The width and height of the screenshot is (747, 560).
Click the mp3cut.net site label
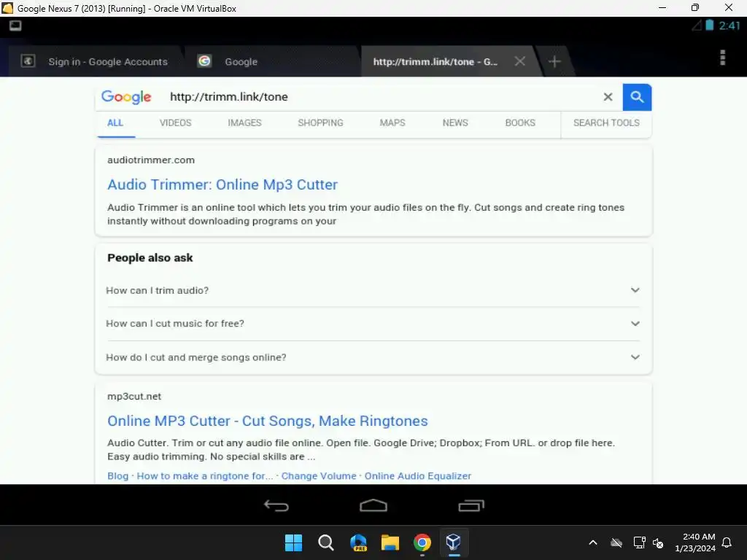[134, 396]
